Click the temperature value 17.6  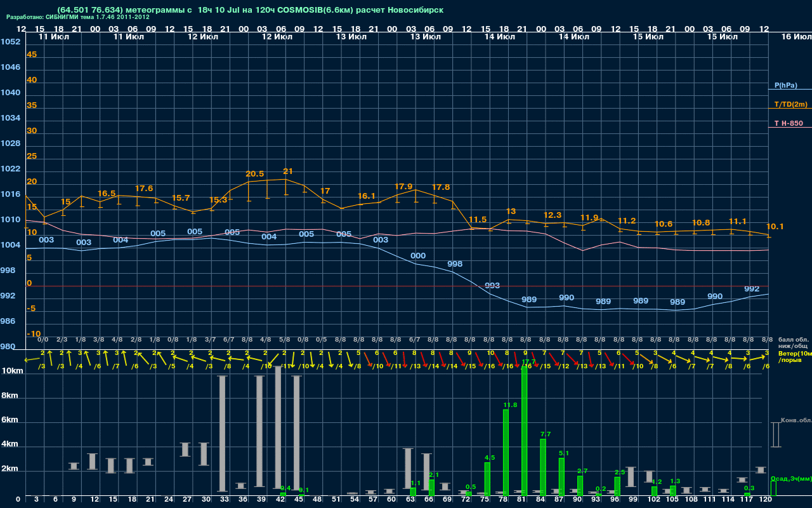(144, 189)
